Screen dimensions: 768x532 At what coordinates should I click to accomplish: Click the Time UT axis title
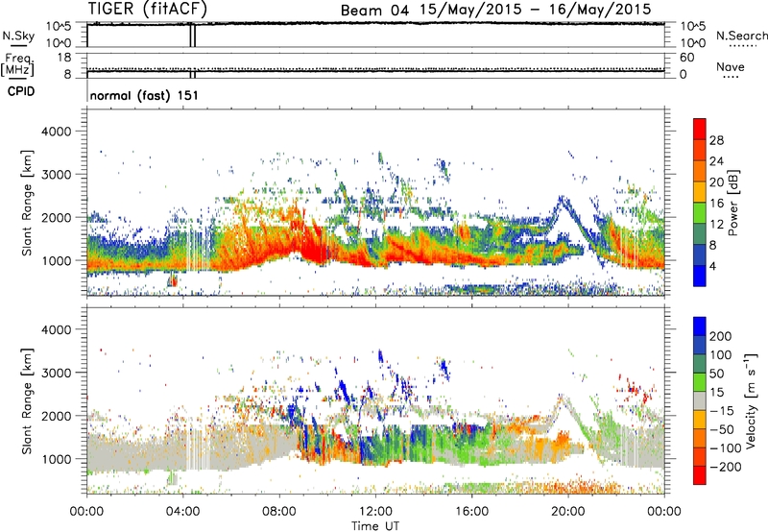point(375,525)
